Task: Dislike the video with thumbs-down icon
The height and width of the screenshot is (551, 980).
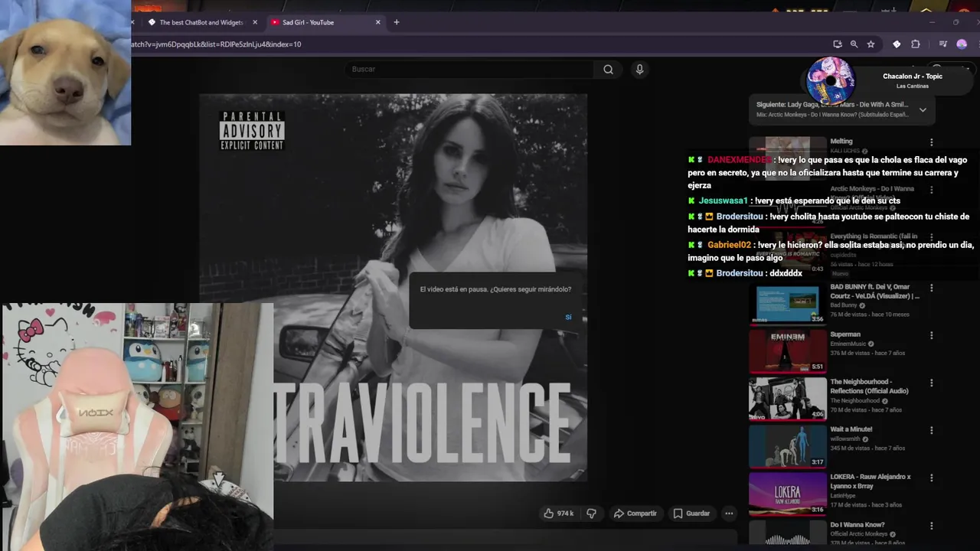Action: [x=591, y=514]
